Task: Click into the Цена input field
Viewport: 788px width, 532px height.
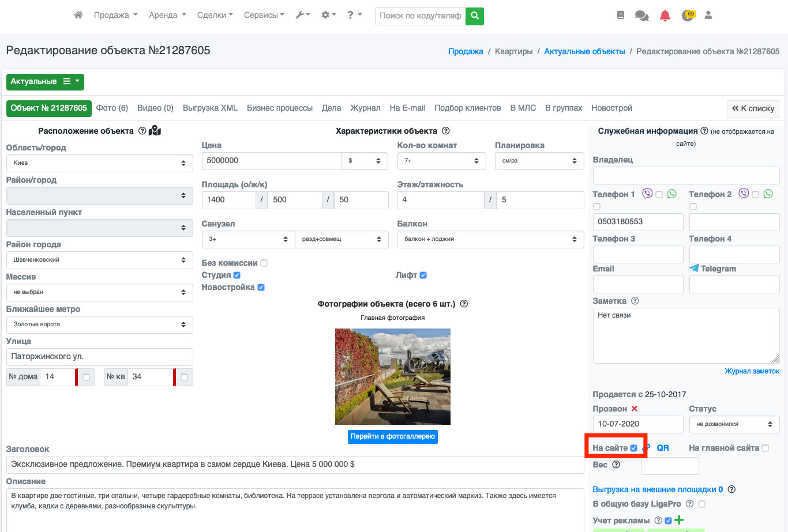Action: (x=271, y=161)
